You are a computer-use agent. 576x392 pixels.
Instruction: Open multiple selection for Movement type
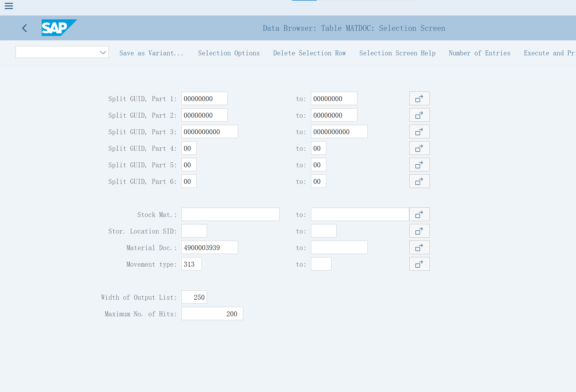click(x=419, y=264)
